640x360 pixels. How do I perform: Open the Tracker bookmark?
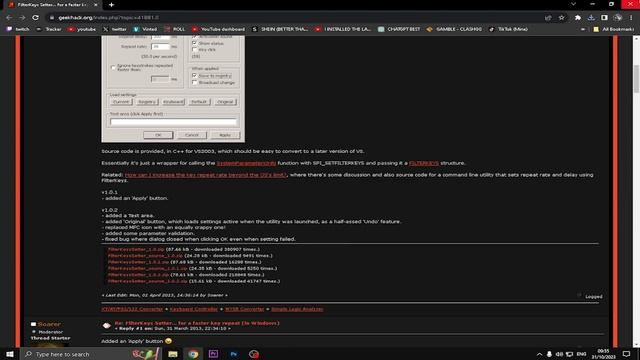coord(49,29)
